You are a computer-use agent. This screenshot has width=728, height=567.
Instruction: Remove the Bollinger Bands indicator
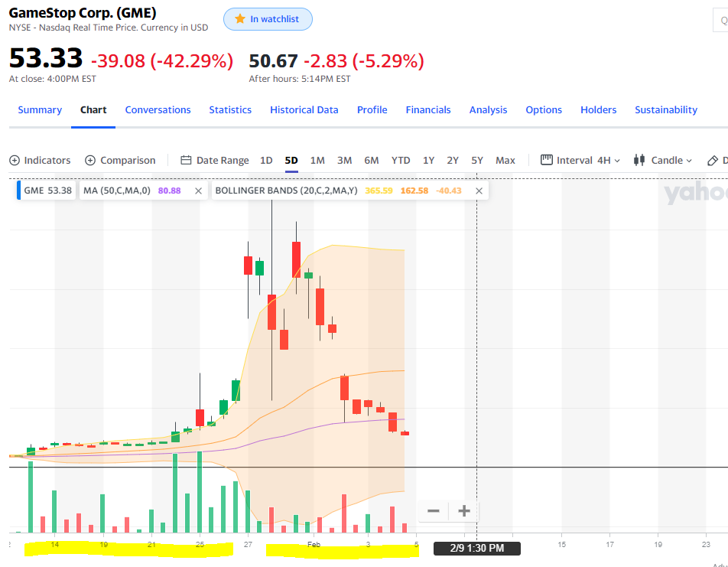(x=479, y=191)
